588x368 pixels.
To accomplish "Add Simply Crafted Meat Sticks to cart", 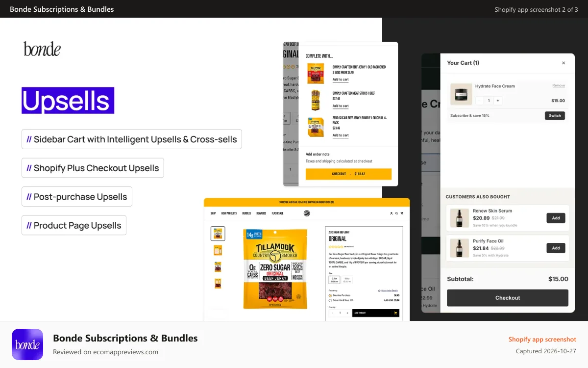I will point(341,106).
